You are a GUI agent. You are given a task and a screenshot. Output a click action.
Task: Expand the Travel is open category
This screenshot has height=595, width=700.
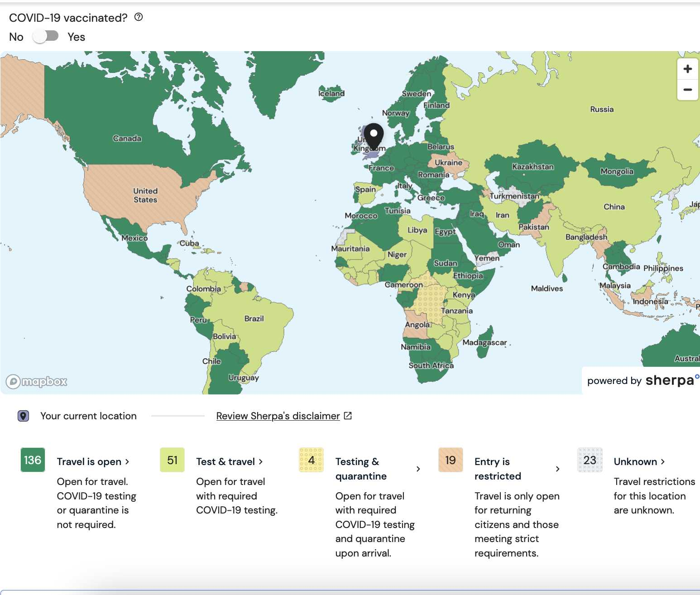tap(93, 461)
